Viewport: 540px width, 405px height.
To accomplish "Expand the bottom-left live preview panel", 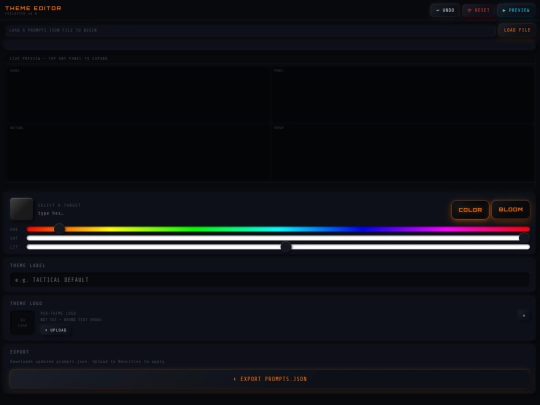I will [x=138, y=152].
